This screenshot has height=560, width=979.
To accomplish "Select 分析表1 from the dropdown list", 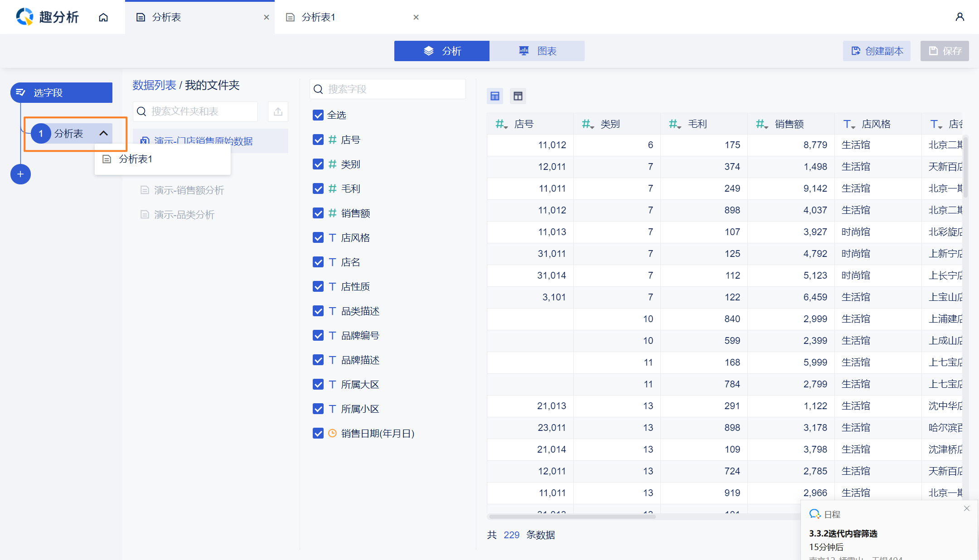I will pyautogui.click(x=135, y=159).
